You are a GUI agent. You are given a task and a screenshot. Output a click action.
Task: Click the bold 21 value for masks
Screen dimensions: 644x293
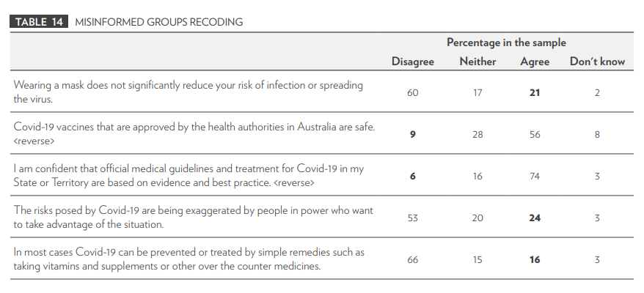pyautogui.click(x=534, y=93)
